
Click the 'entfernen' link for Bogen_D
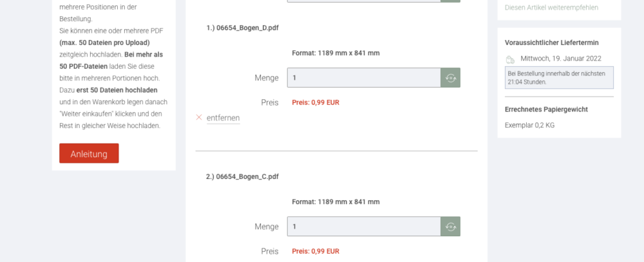point(223,118)
